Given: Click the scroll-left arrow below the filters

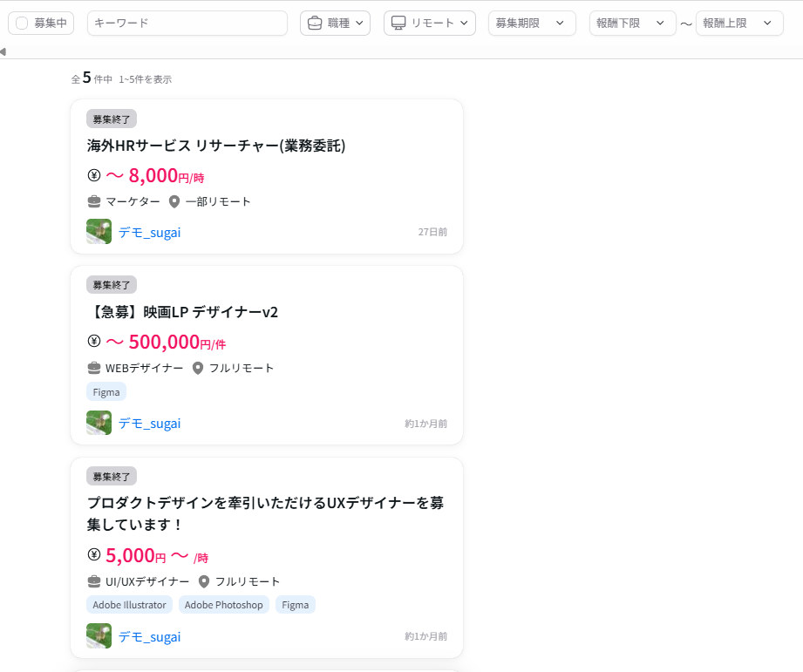Looking at the screenshot, I should (x=3, y=51).
